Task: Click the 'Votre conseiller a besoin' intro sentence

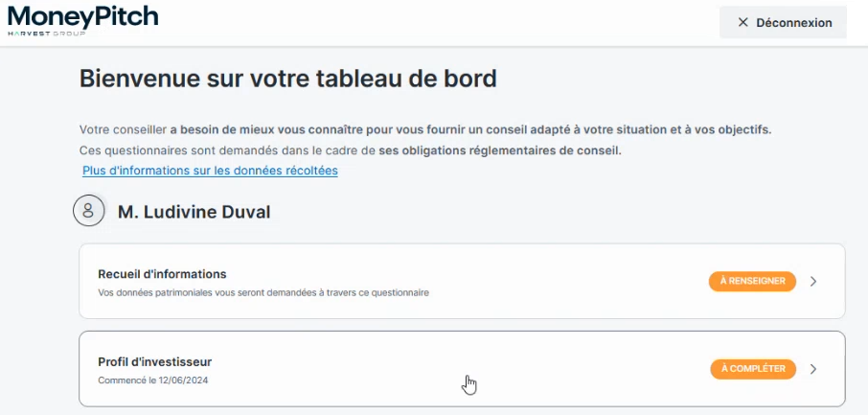Action: click(424, 129)
